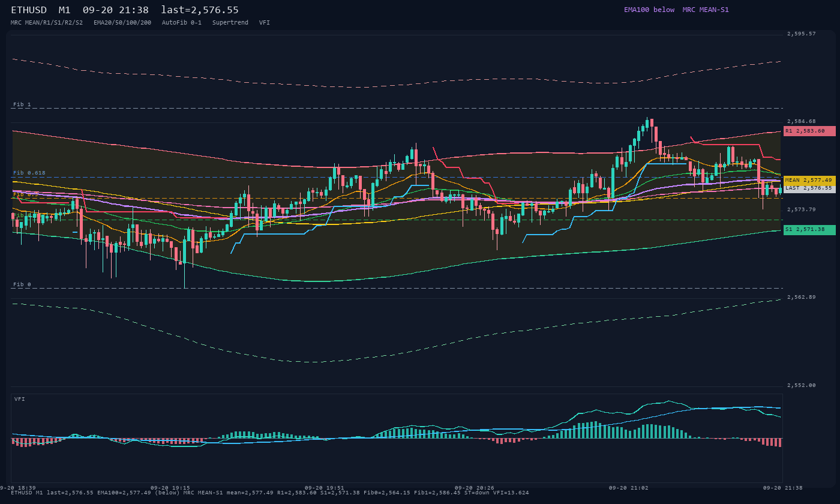Click the LAST 2,576.55 price tag
This screenshot has height=504, width=840.
coord(809,188)
